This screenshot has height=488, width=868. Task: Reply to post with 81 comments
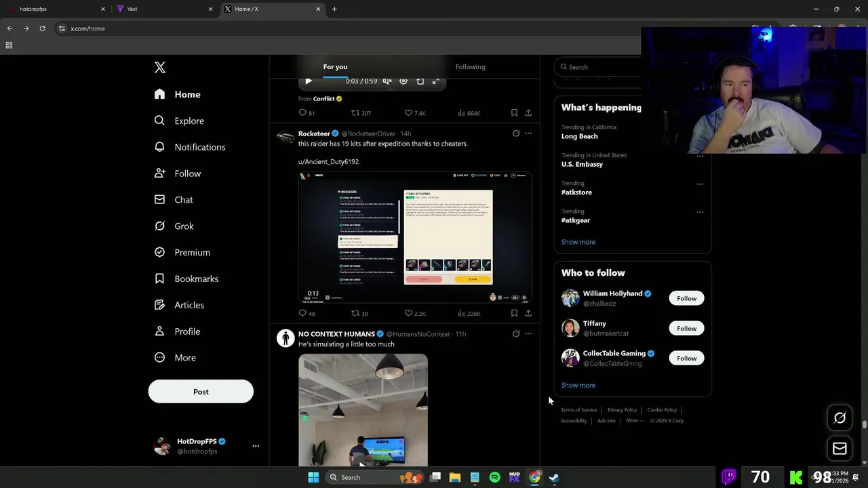(307, 113)
